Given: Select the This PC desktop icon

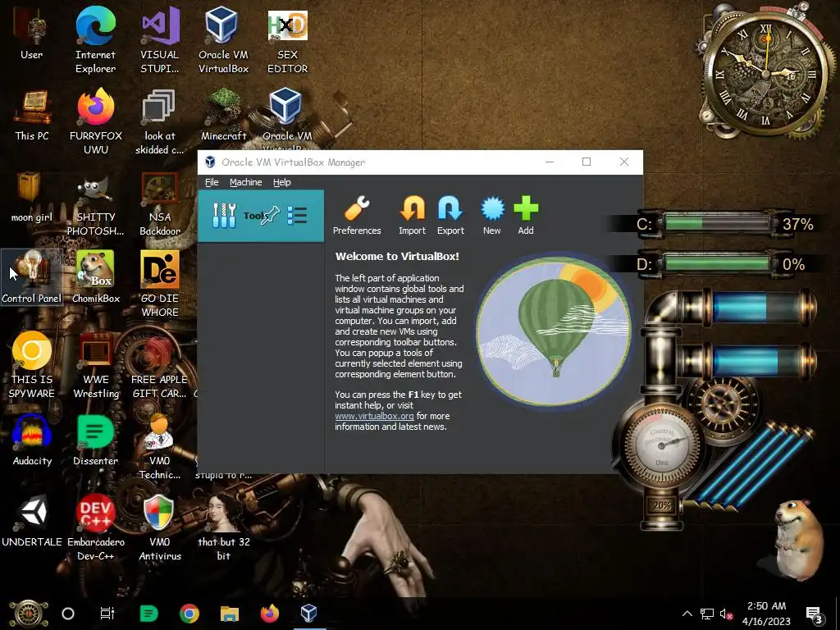Looking at the screenshot, I should (x=32, y=115).
